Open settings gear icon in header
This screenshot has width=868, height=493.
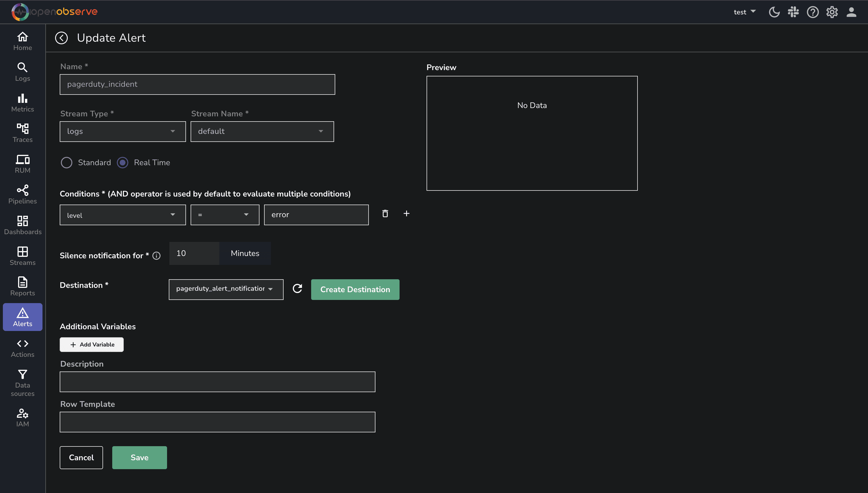[x=832, y=12]
